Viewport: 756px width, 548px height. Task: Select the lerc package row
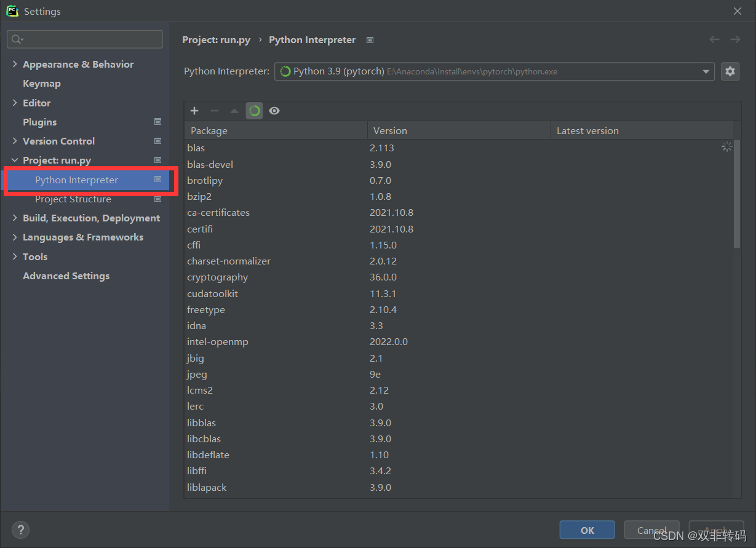[459, 406]
